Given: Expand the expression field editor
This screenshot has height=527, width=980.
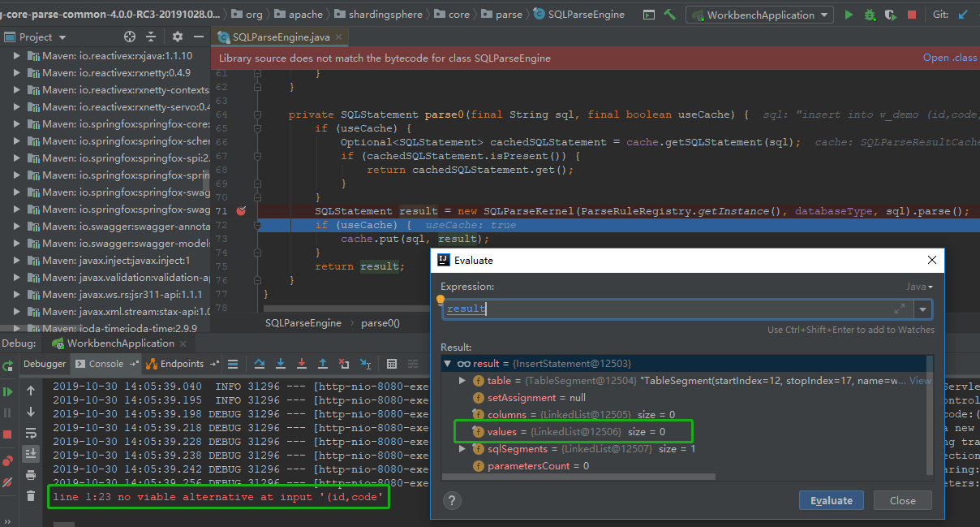Looking at the screenshot, I should click(900, 309).
